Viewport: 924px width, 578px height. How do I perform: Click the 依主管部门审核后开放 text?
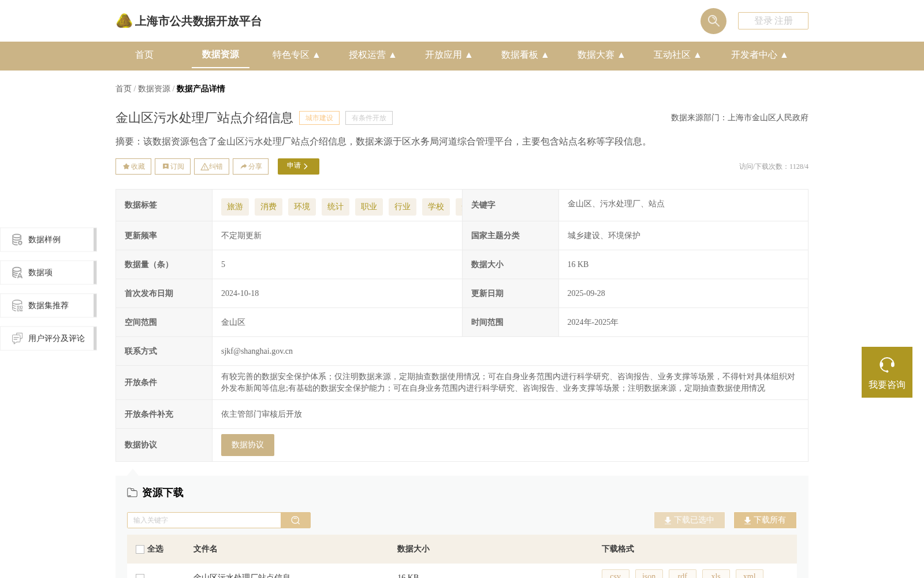click(262, 414)
